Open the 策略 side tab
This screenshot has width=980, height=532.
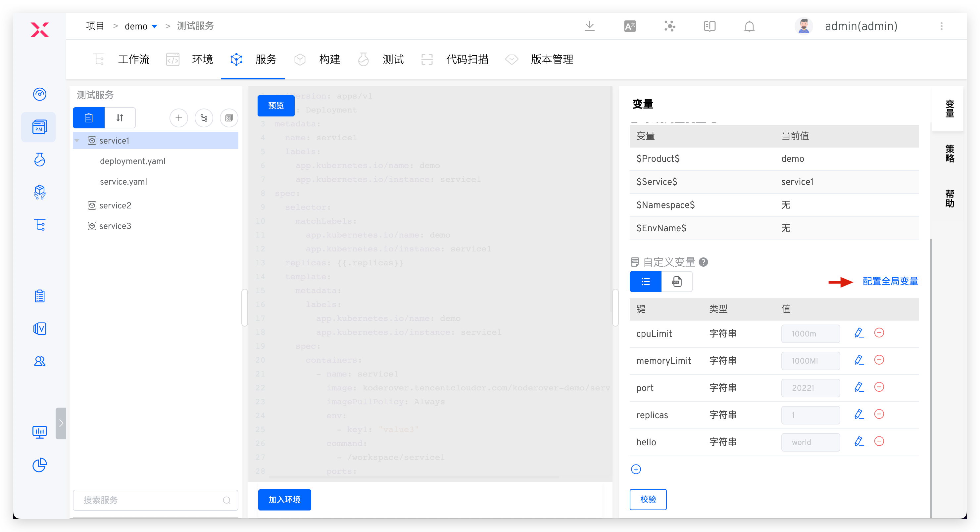949,153
